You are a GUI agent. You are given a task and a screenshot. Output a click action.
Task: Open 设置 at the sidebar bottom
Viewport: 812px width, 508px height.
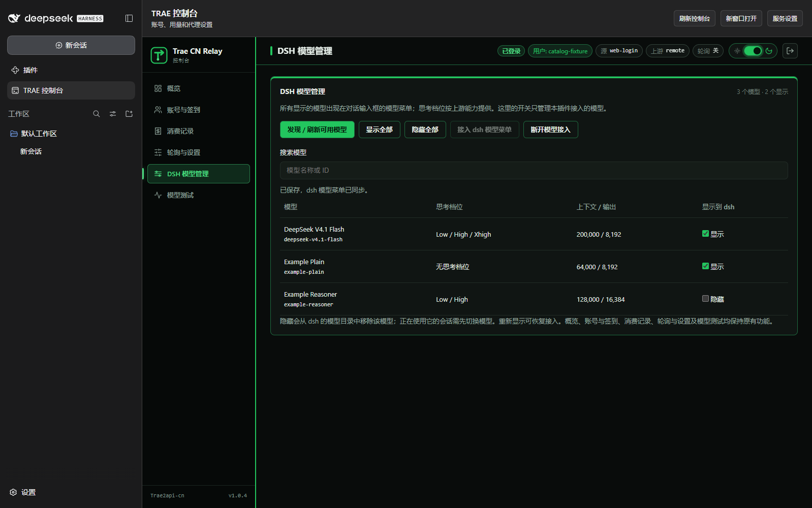23,492
